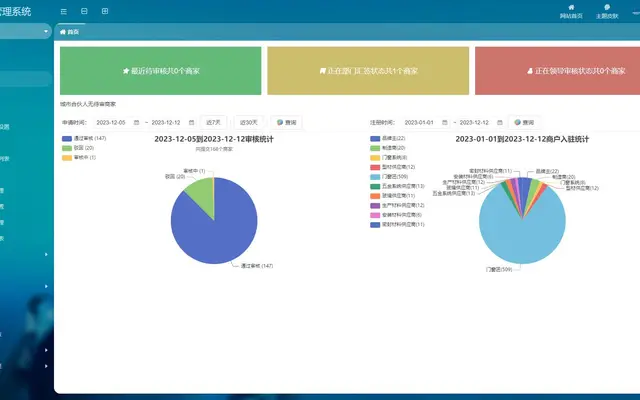Image resolution: width=640 pixels, height=400 pixels.
Task: Toggle 型材供应商(12) legend entry
Action: click(x=393, y=167)
